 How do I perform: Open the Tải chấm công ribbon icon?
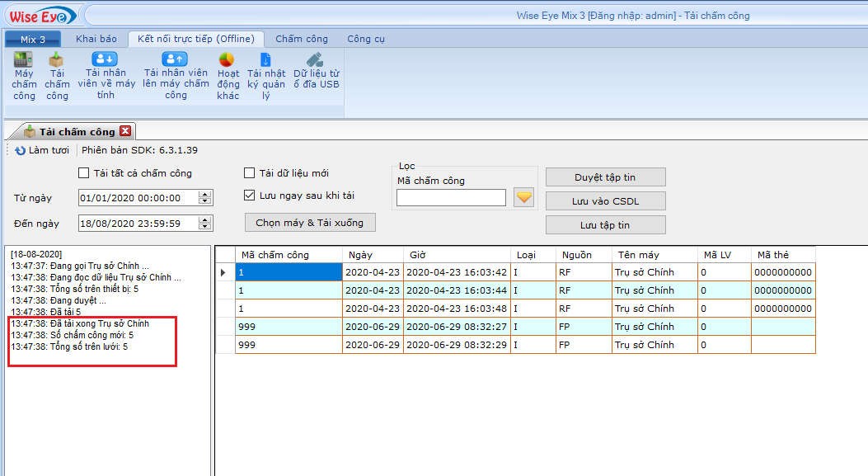(x=57, y=60)
